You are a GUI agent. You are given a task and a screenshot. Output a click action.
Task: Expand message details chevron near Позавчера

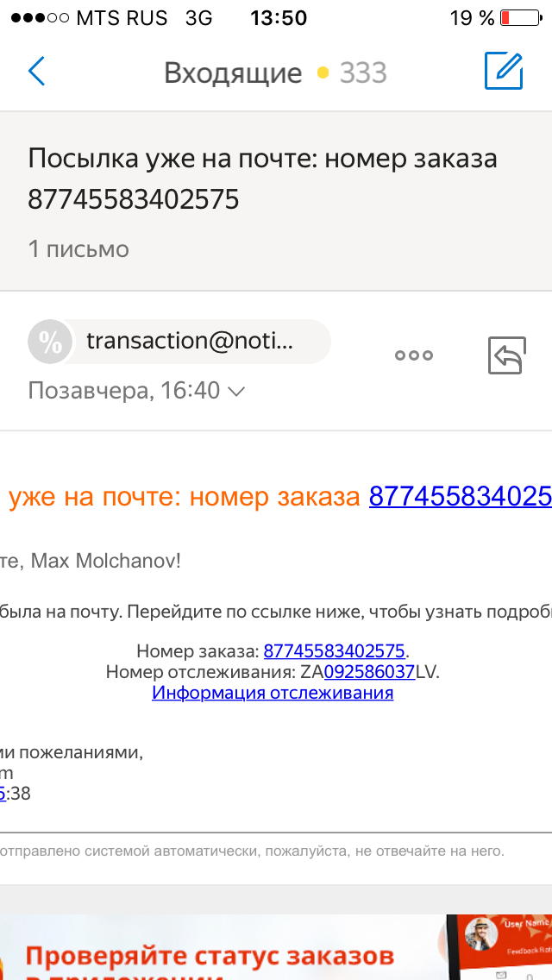236,392
